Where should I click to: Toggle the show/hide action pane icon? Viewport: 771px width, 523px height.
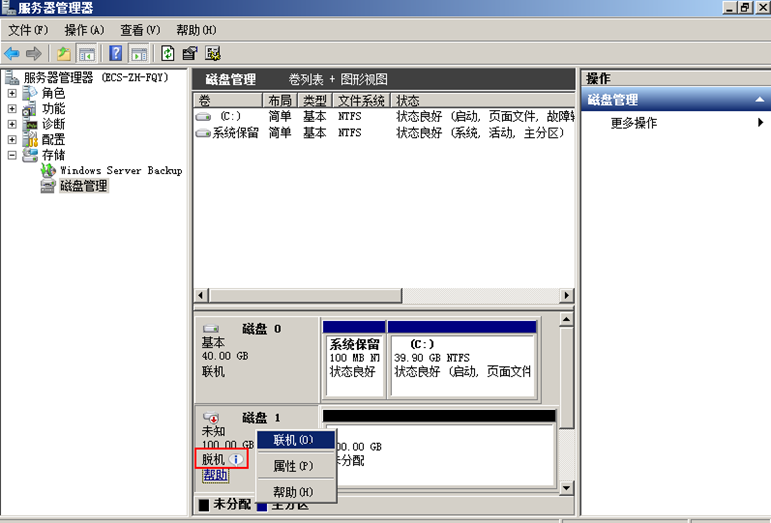pos(139,53)
